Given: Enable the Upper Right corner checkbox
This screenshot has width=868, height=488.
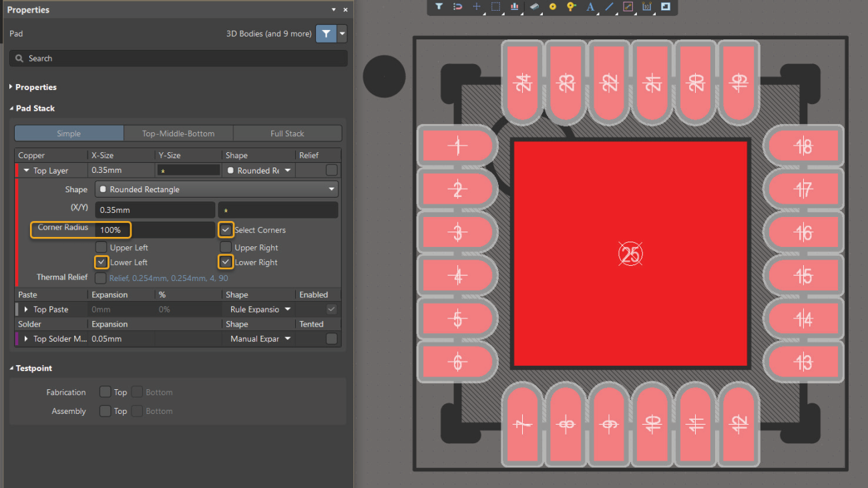Looking at the screenshot, I should tap(226, 247).
